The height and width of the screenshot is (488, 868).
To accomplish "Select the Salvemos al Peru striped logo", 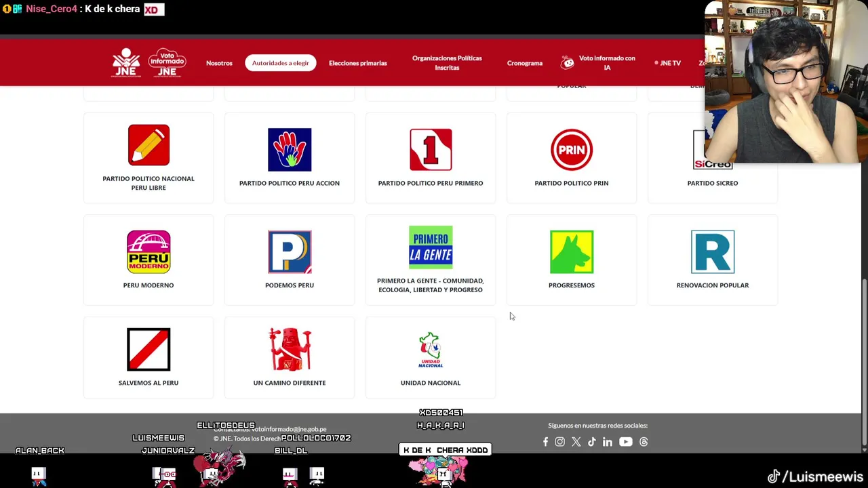I will point(149,349).
